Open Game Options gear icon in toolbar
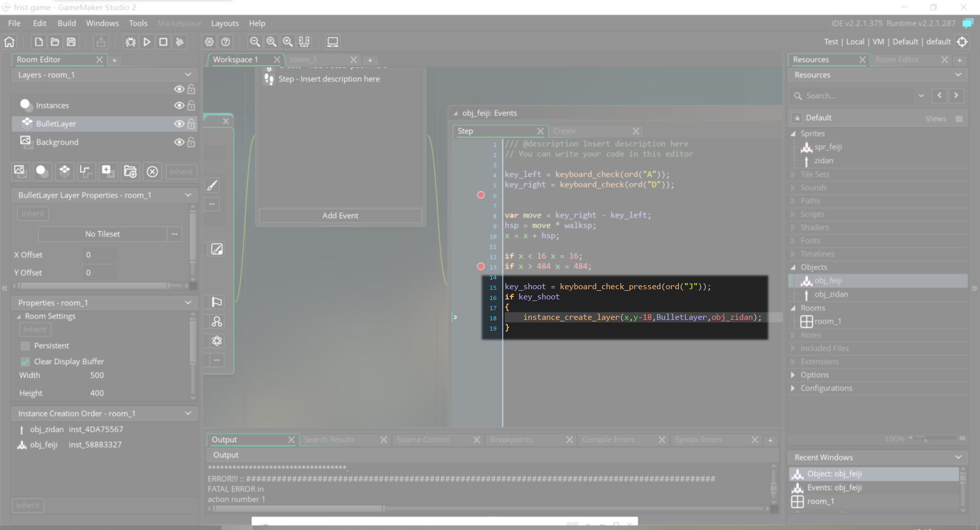Viewport: 980px width, 530px height. (209, 42)
